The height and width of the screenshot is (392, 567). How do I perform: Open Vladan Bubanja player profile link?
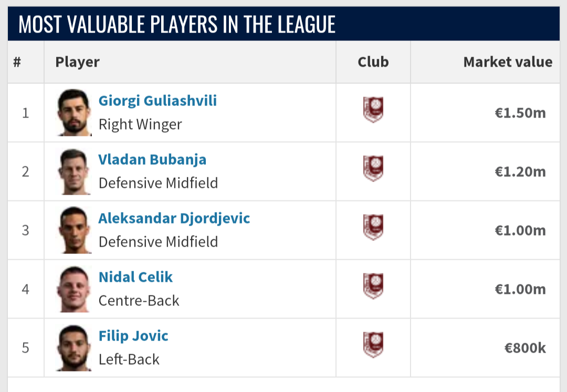coord(152,160)
